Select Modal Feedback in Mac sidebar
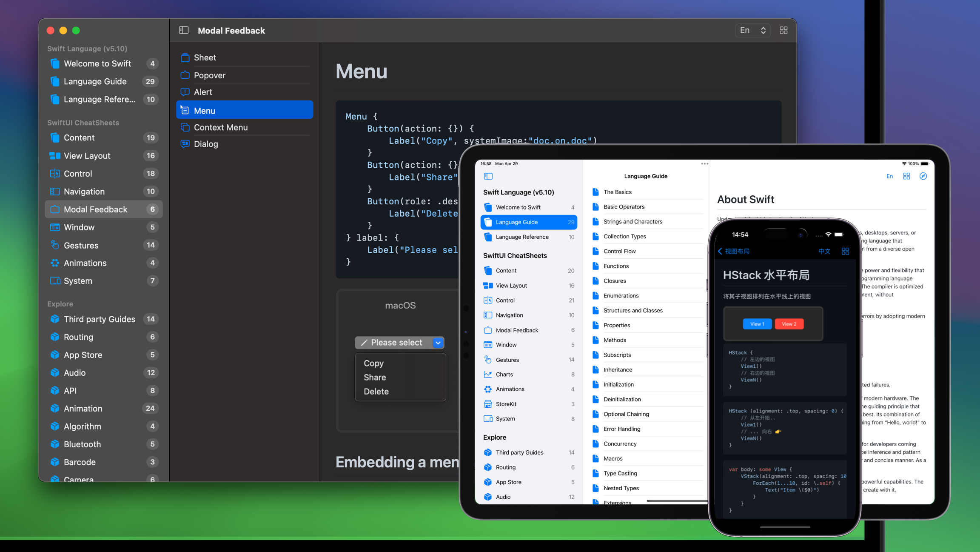This screenshot has height=552, width=980. click(104, 209)
